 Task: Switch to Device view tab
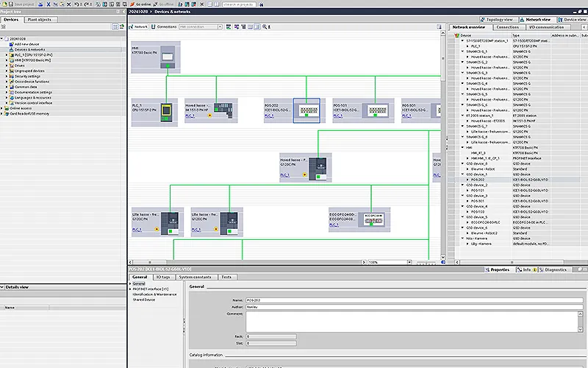click(x=573, y=19)
